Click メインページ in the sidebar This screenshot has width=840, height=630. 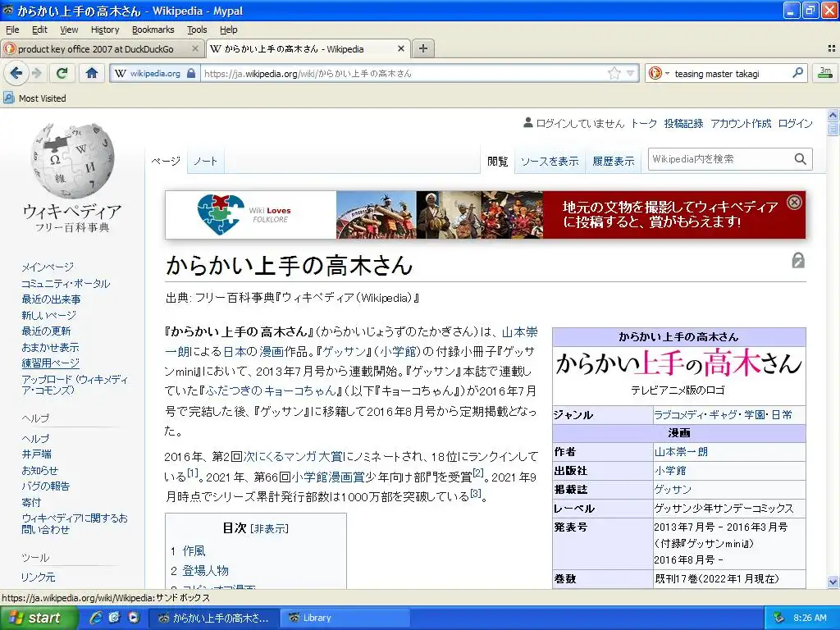tap(48, 267)
